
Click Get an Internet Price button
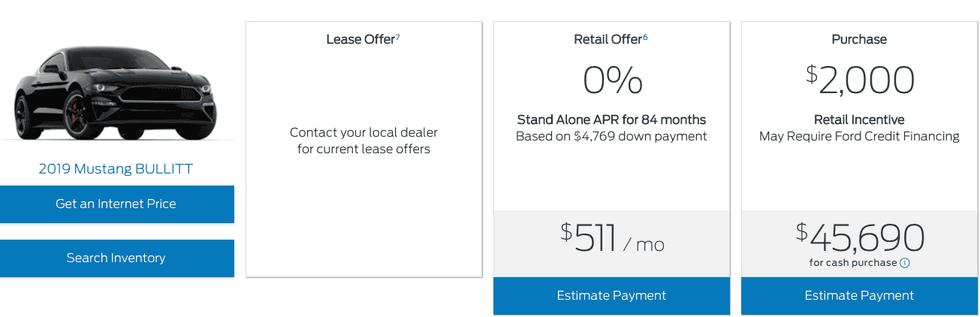click(117, 204)
